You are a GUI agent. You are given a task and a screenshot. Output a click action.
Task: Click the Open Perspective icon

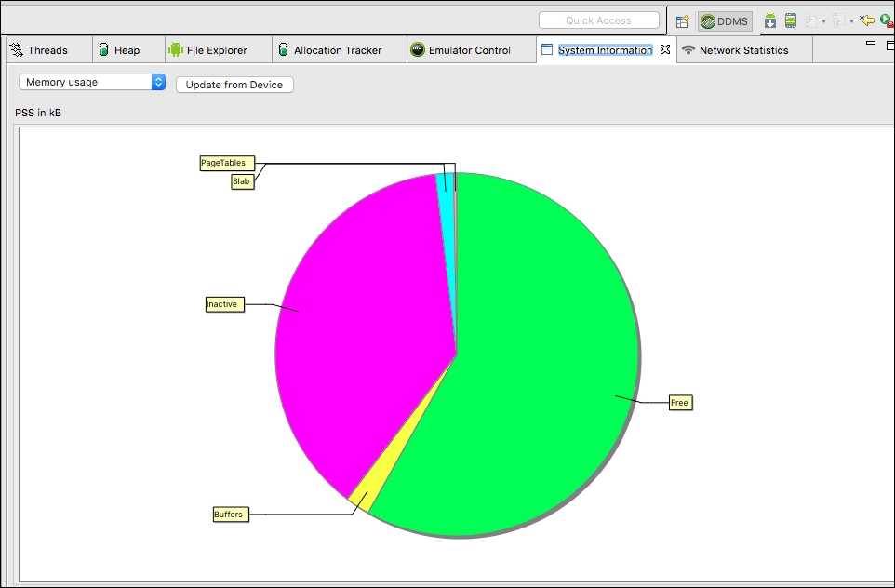(682, 21)
